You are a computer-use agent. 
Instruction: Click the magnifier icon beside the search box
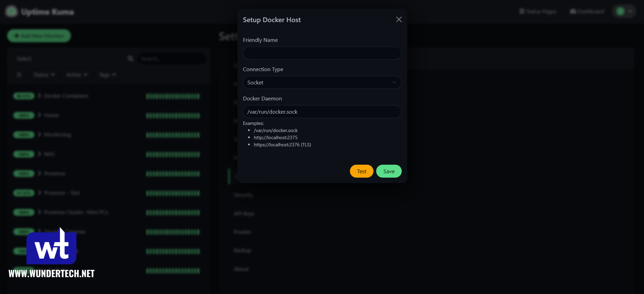[x=130, y=59]
